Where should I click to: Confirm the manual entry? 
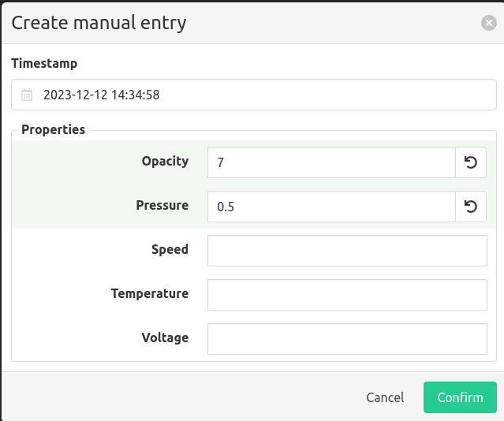(x=460, y=397)
